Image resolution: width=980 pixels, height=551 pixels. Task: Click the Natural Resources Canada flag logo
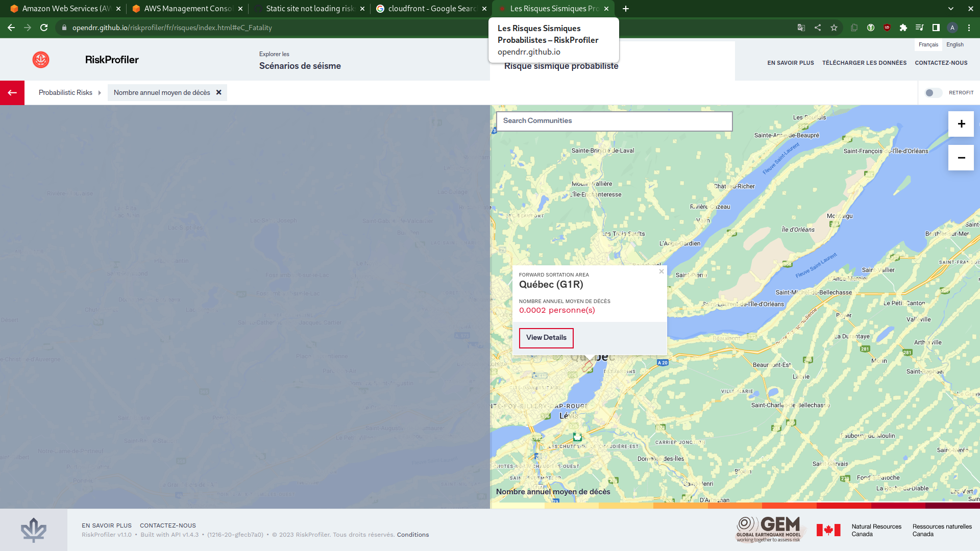tap(829, 530)
